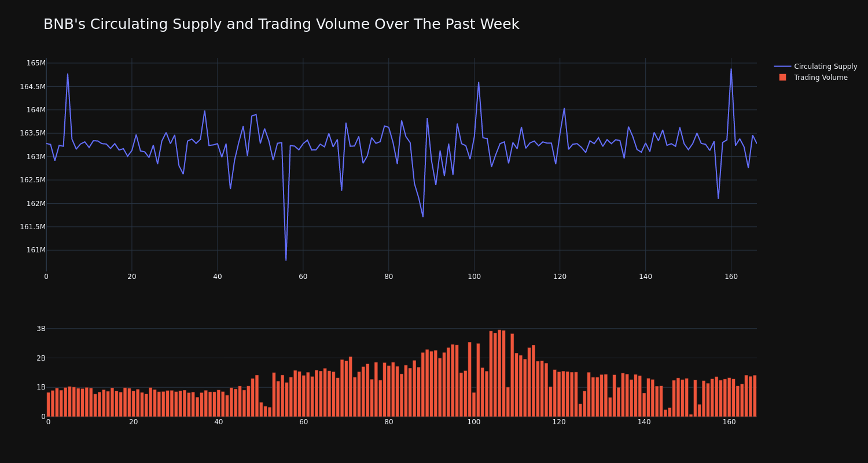The width and height of the screenshot is (868, 463).
Task: Click the 160 tick on supply chart x-axis
Action: point(731,277)
